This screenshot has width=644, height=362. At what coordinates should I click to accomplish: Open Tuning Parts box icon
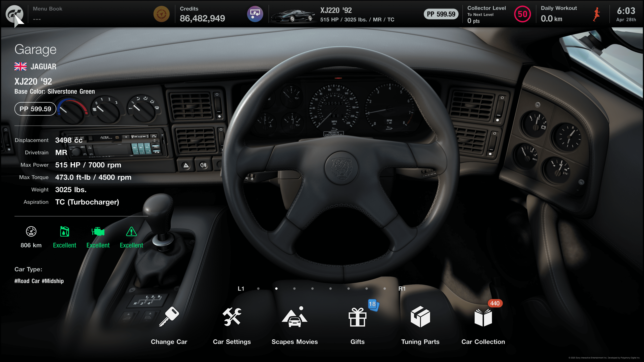[420, 317]
